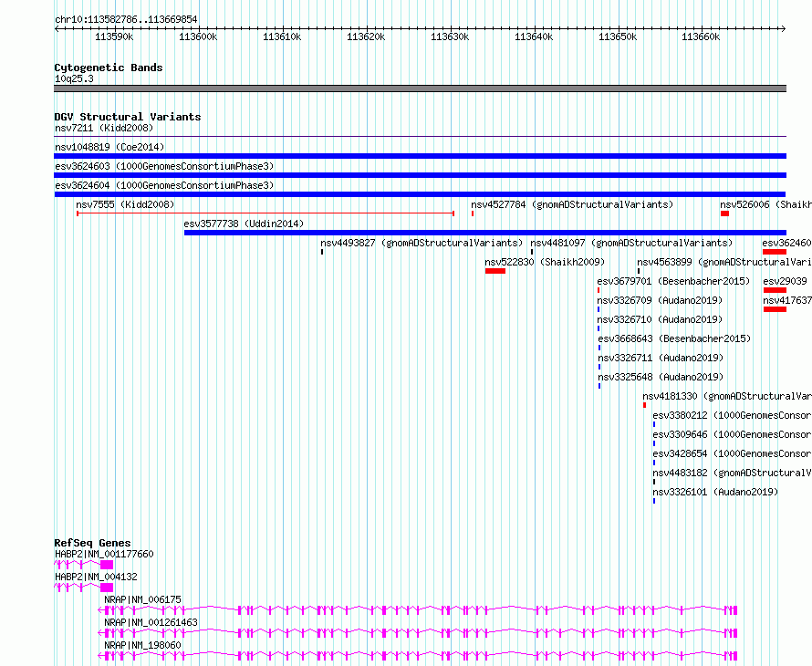
Task: Click the red nsv522830 variant block
Action: tap(495, 271)
